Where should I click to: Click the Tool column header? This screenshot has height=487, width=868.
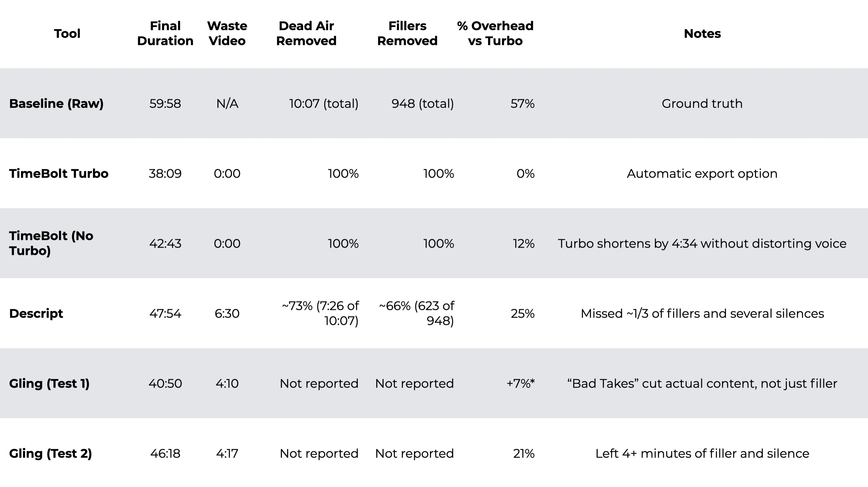coord(67,33)
